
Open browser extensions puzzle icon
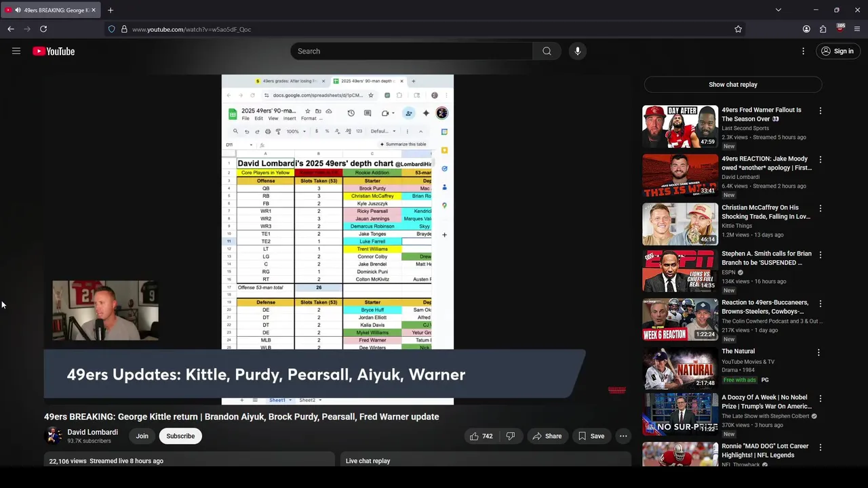point(823,29)
